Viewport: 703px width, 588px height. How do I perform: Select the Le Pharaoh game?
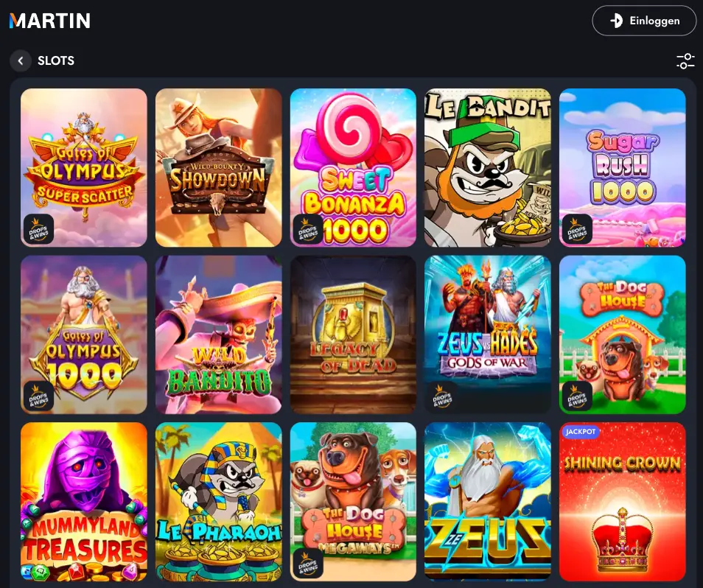[x=219, y=502]
